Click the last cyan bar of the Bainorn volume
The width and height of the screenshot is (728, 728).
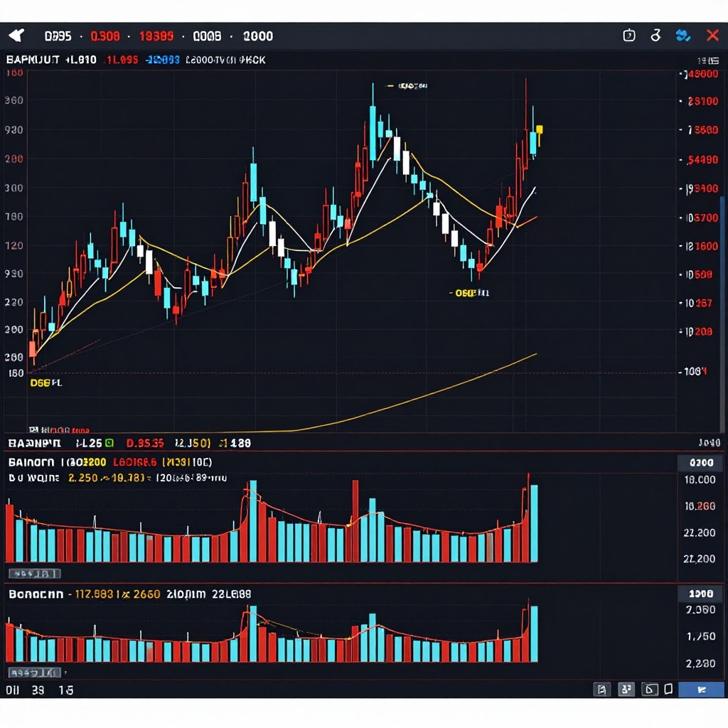[x=534, y=523]
